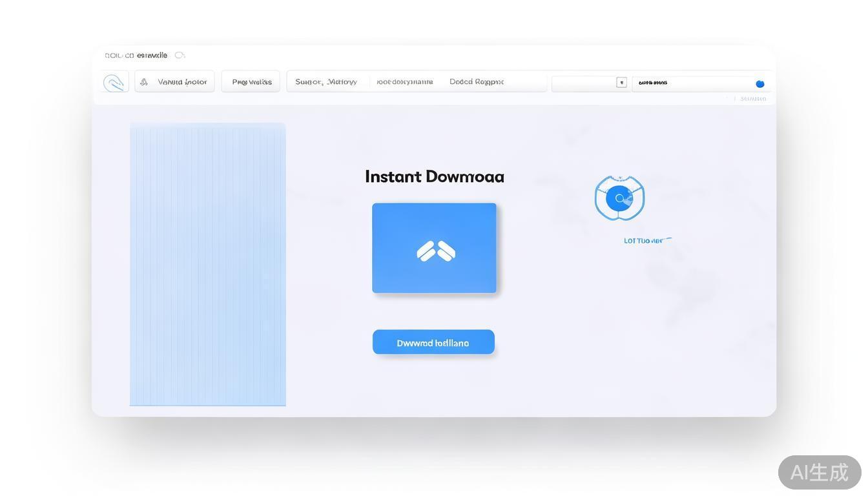
Task: Click the white double-chevron icon on blue tile
Action: tap(436, 251)
